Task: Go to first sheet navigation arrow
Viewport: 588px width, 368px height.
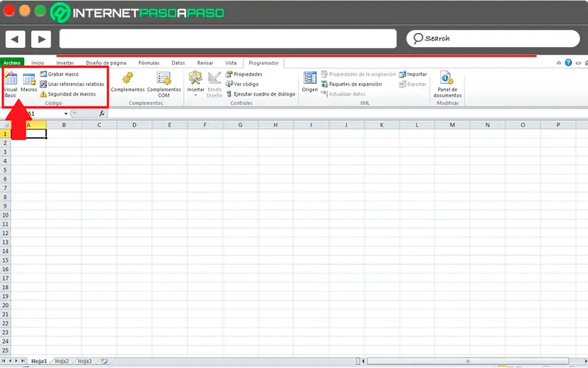Action: 4,361
